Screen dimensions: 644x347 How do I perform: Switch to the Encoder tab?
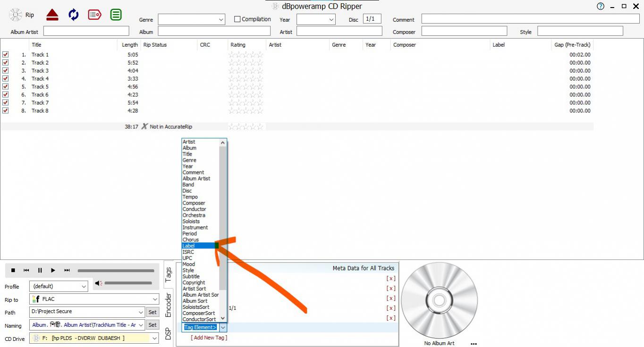coord(168,305)
